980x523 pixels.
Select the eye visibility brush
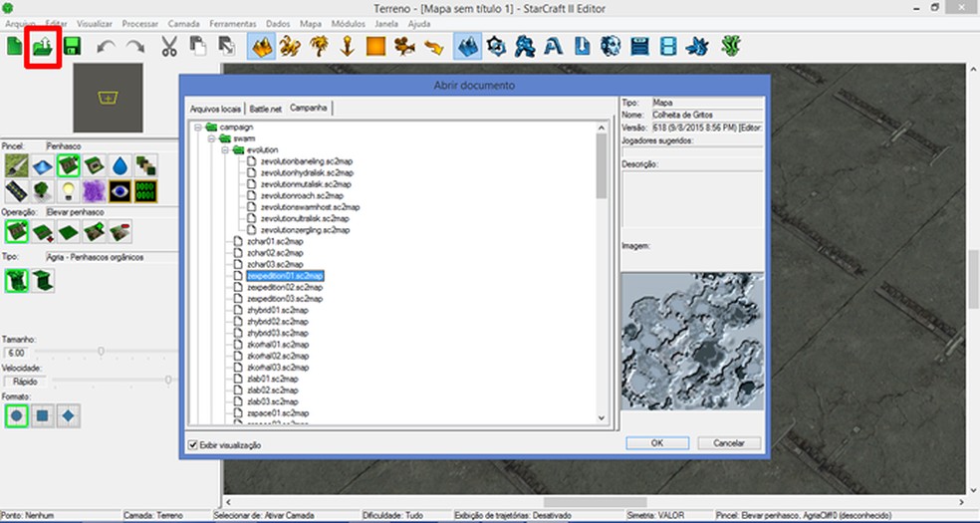120,191
